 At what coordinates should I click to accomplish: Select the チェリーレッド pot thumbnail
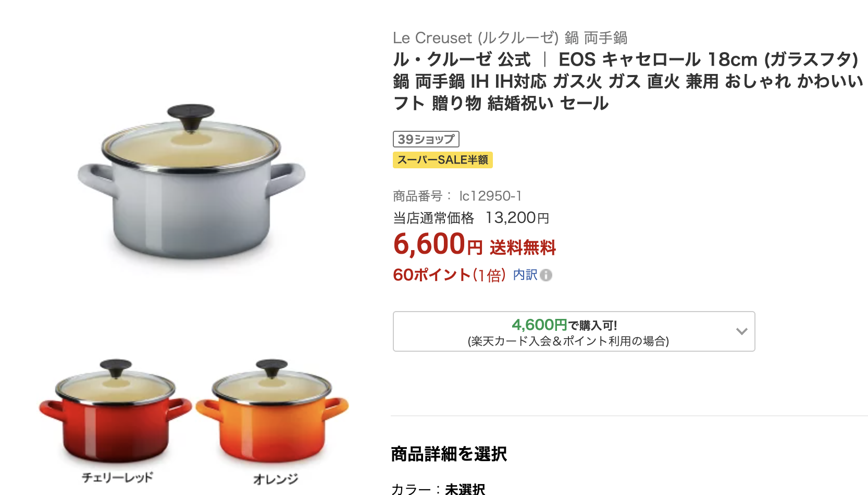(116, 411)
